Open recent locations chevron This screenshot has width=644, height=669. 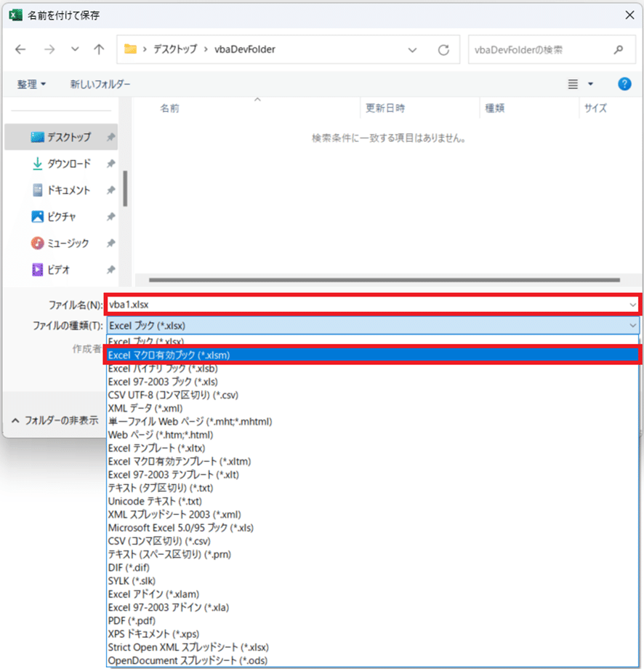[x=75, y=49]
